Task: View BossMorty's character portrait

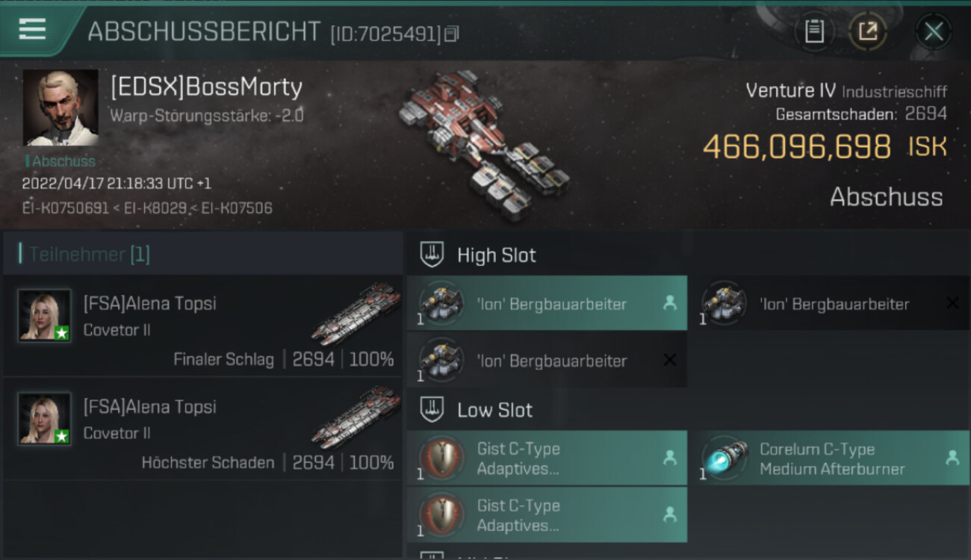Action: point(61,108)
